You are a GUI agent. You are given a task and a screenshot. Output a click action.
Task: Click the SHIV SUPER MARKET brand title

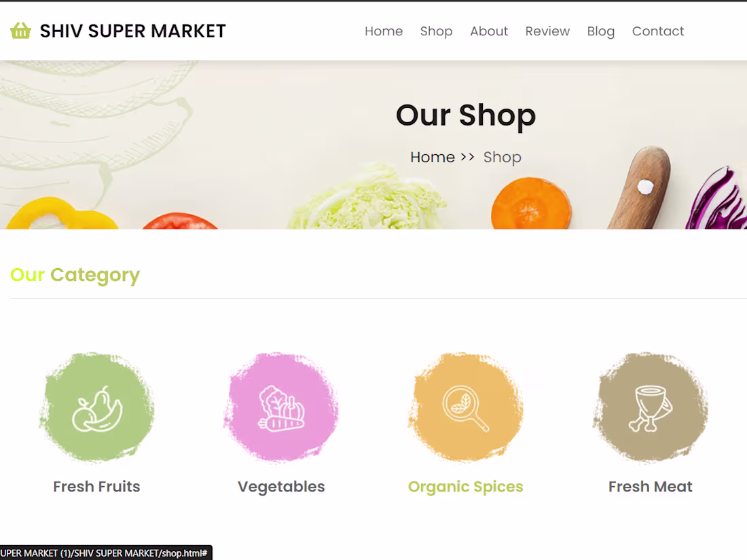132,31
